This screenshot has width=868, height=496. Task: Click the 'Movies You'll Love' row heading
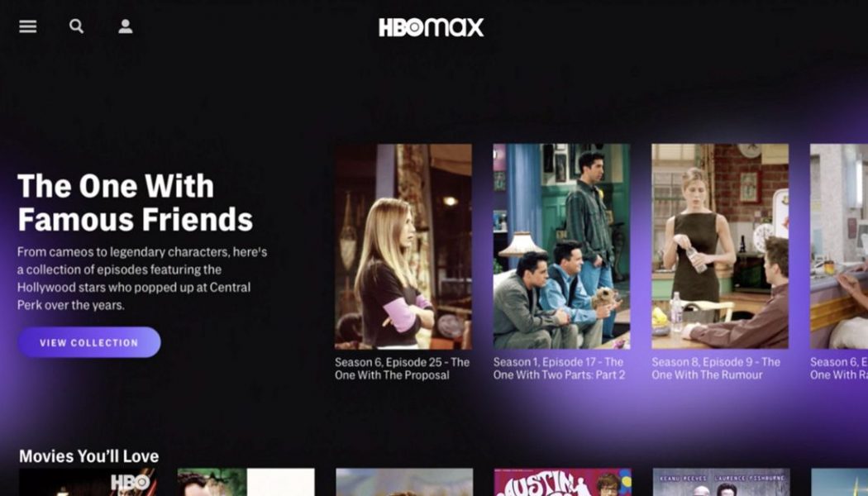[x=89, y=455]
